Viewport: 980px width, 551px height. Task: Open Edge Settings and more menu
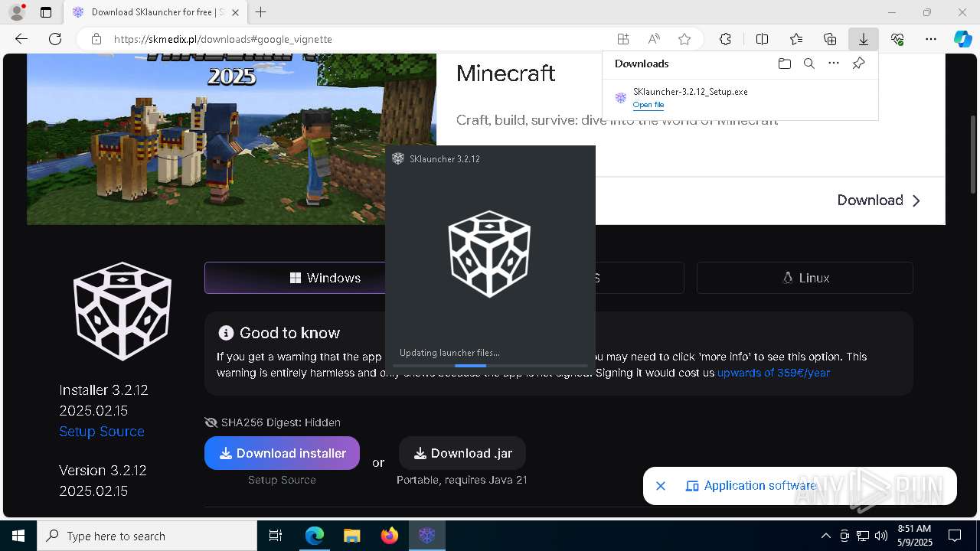click(x=931, y=39)
